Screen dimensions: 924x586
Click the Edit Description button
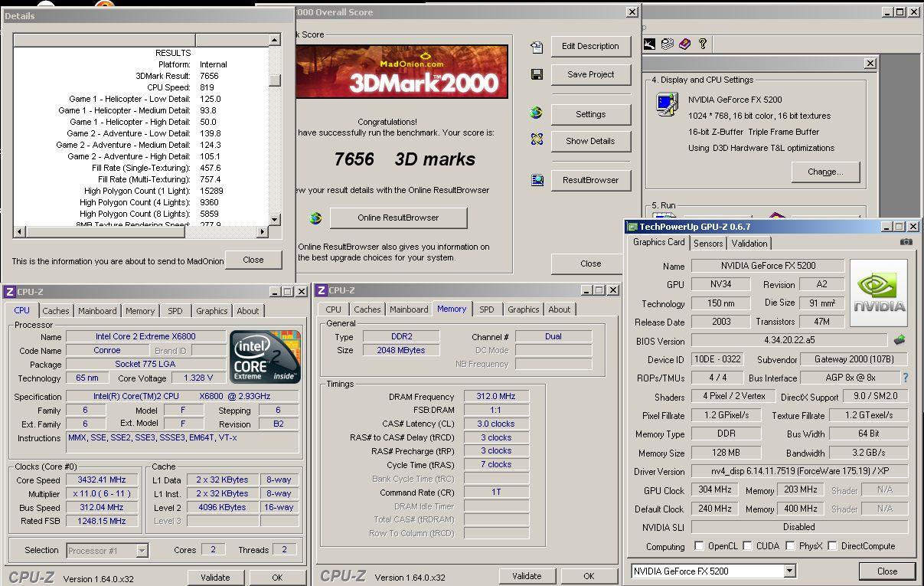point(591,46)
